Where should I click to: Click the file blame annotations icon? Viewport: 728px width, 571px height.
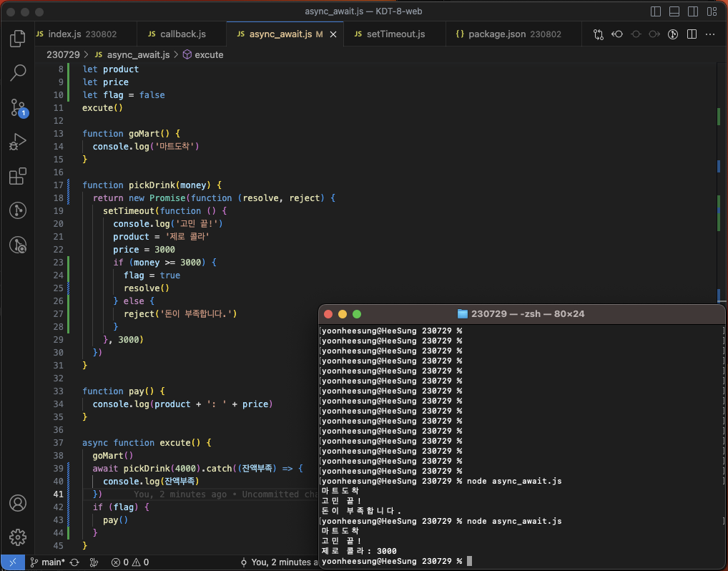coord(673,34)
